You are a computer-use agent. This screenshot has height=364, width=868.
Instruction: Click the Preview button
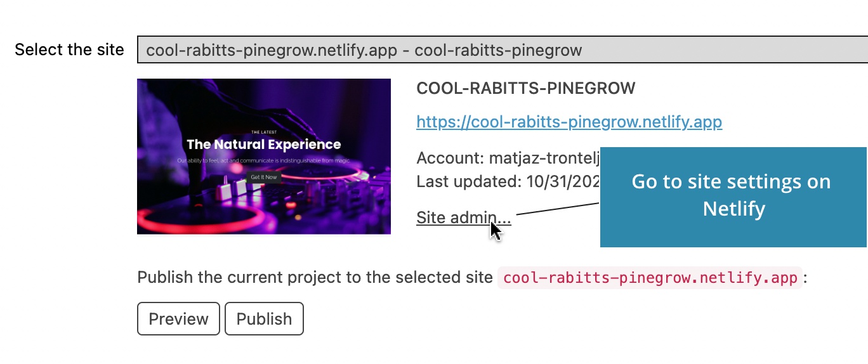pyautogui.click(x=178, y=319)
